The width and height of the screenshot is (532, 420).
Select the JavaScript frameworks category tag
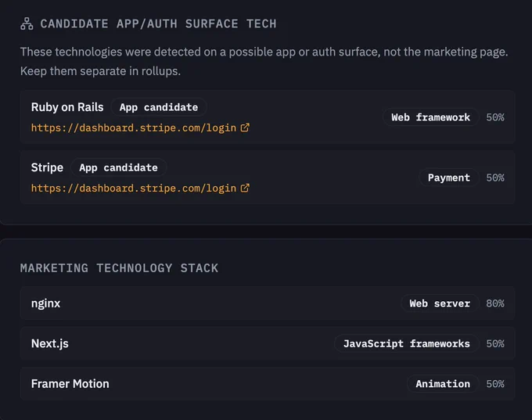[x=407, y=343]
